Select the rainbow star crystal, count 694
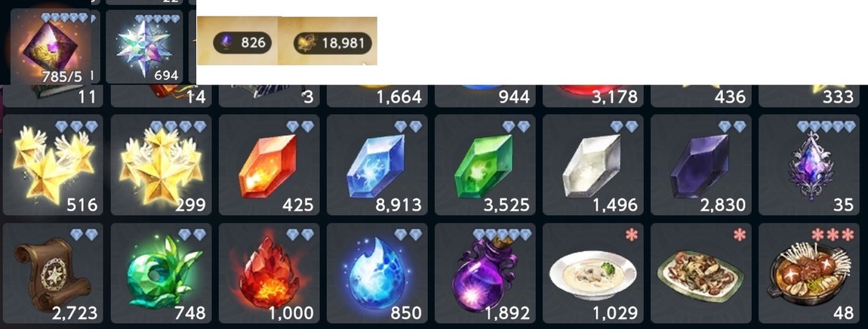 pos(144,48)
